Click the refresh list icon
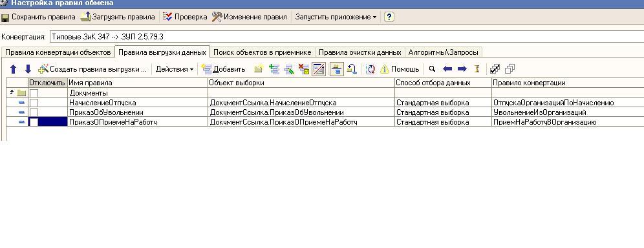This screenshot has height=248, width=644. click(370, 69)
